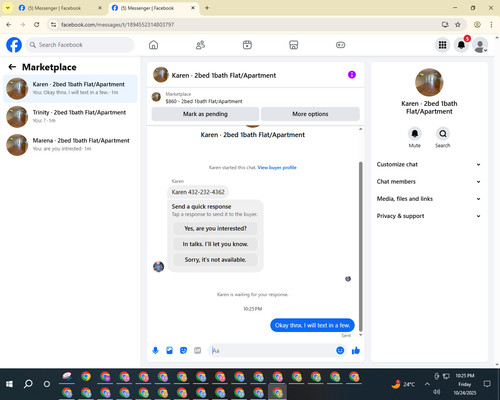Open Karen's conversation in the chat list

pos(70,89)
